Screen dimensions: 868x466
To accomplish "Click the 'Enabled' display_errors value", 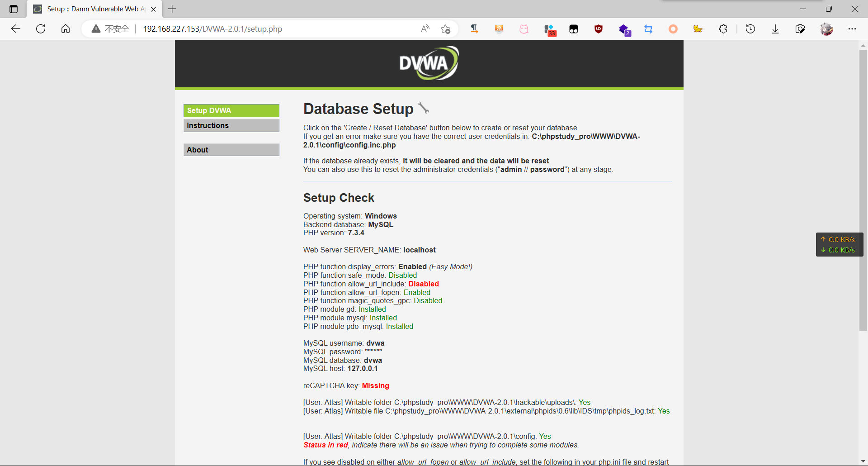I will pos(412,267).
